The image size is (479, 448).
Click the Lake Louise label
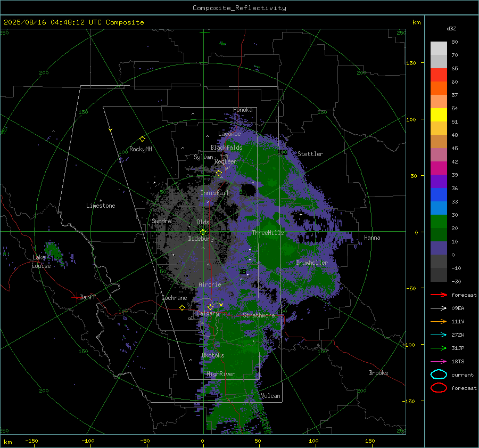[42, 262]
